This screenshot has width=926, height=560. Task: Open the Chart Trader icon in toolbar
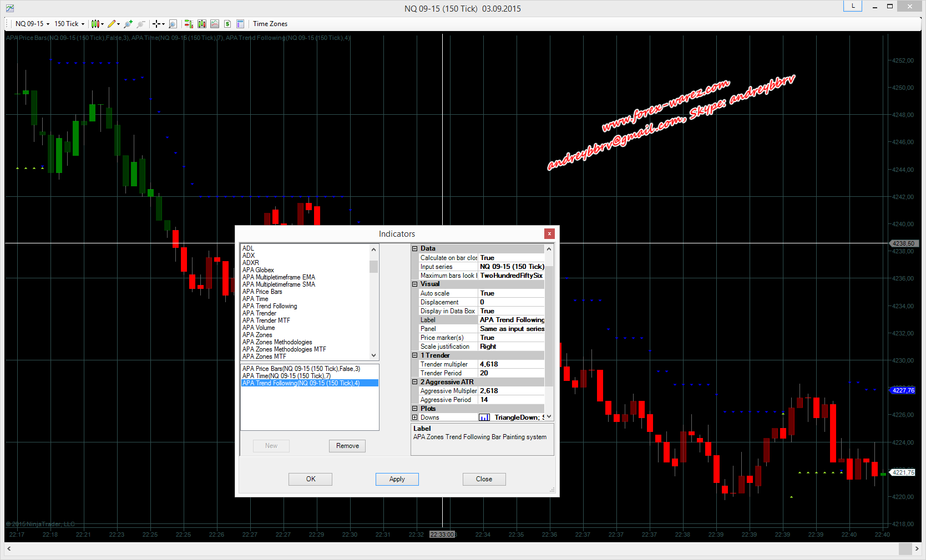point(189,24)
